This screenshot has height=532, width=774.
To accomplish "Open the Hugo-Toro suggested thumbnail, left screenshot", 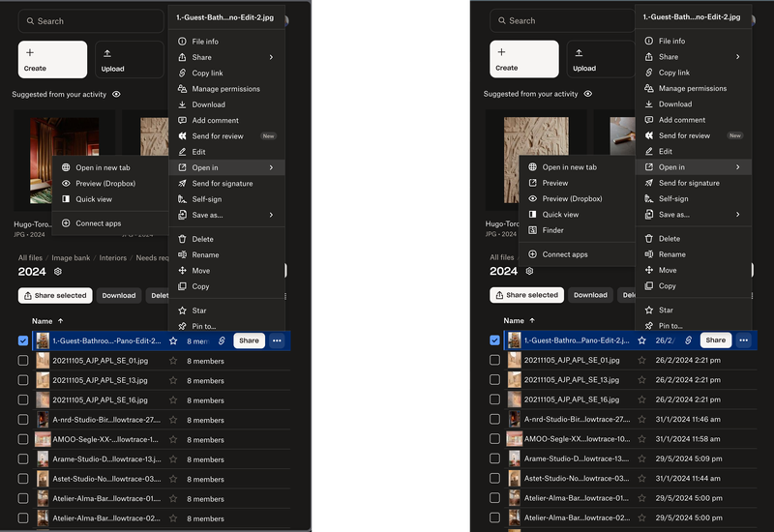I will coord(65,161).
